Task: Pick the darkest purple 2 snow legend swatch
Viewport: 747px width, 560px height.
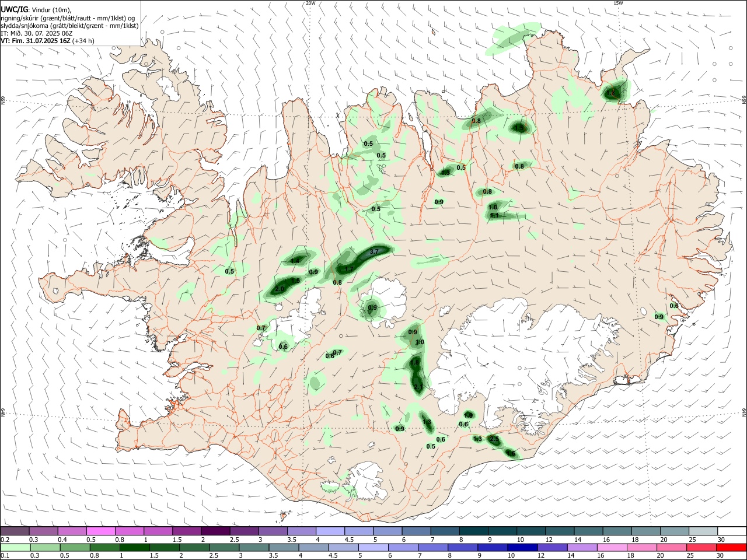Action: (215, 531)
